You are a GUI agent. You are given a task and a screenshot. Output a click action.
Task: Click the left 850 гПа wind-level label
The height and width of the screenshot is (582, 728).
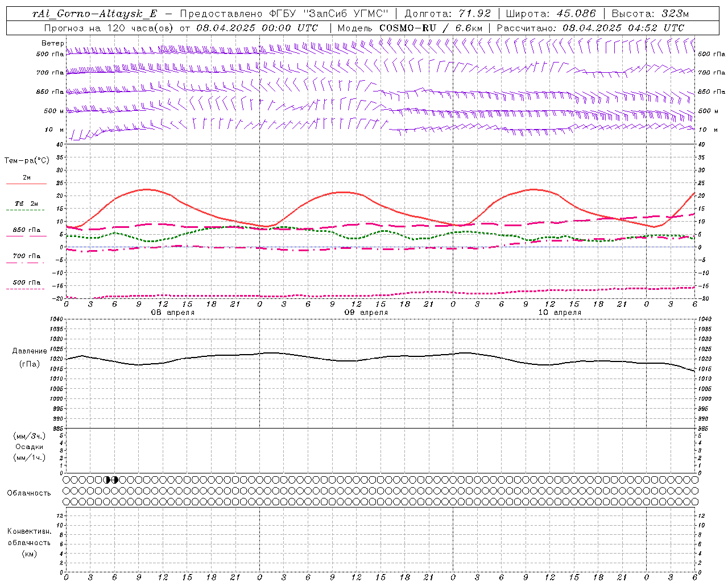[49, 92]
